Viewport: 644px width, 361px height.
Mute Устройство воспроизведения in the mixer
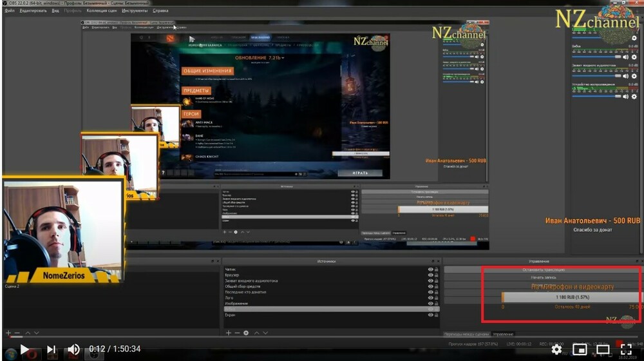tap(625, 97)
